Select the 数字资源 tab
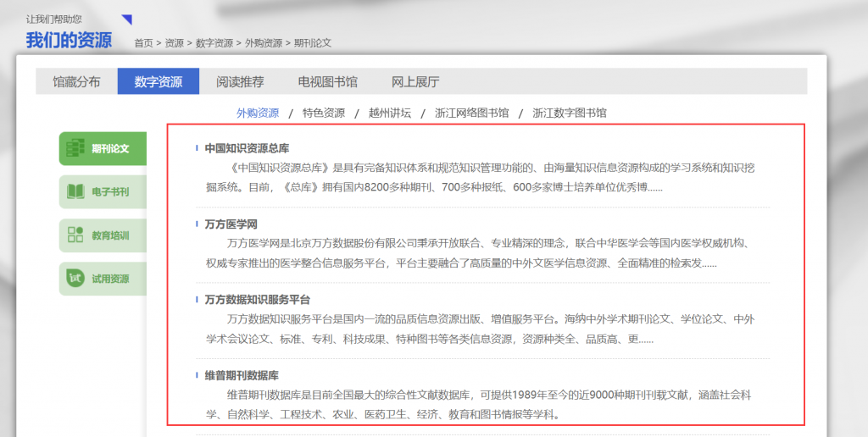This screenshot has height=437, width=868. (x=159, y=82)
